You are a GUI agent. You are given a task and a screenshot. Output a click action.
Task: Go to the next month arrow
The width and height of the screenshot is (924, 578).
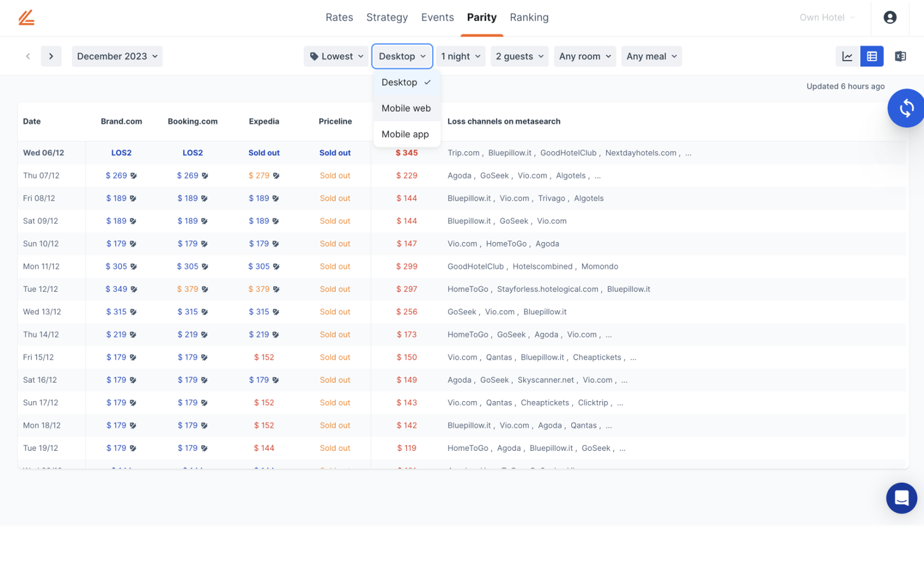point(51,56)
